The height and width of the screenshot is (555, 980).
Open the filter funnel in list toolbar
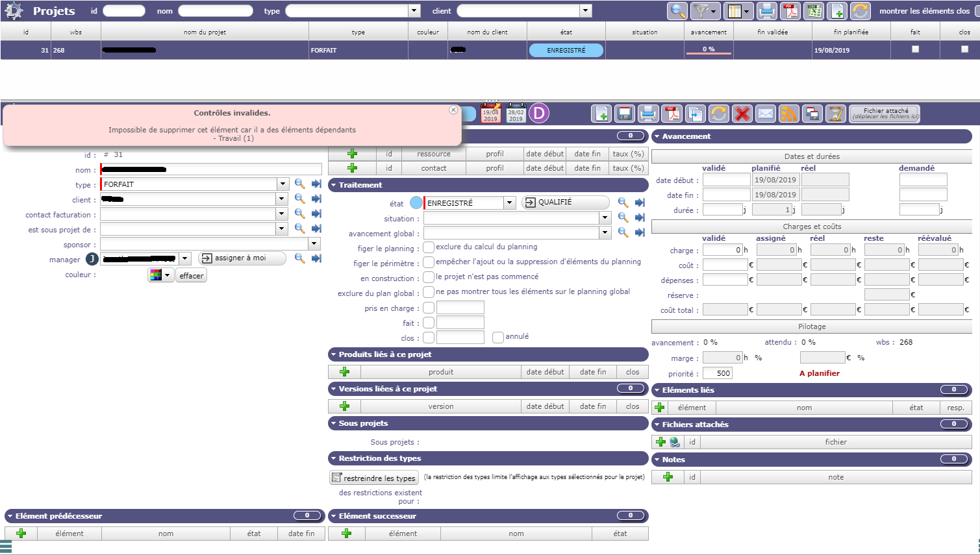[x=701, y=11]
